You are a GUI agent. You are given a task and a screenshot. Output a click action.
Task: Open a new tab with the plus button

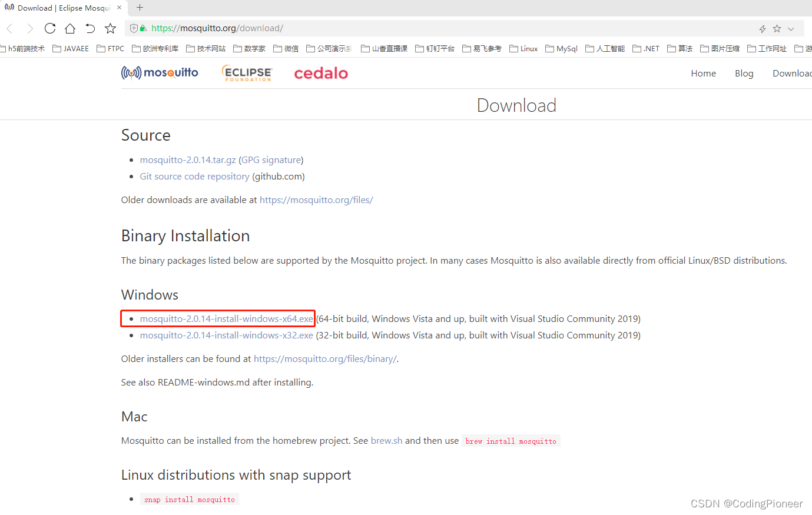coord(140,8)
